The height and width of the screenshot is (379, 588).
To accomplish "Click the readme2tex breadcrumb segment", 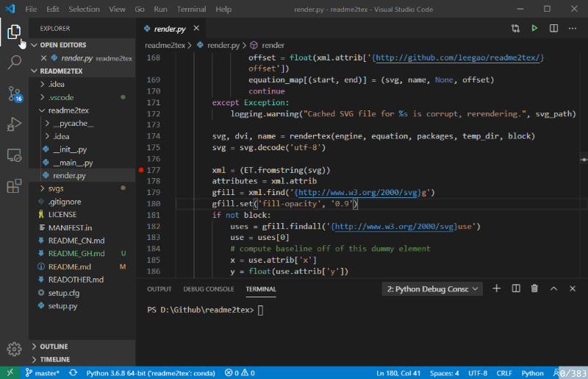I will click(165, 45).
